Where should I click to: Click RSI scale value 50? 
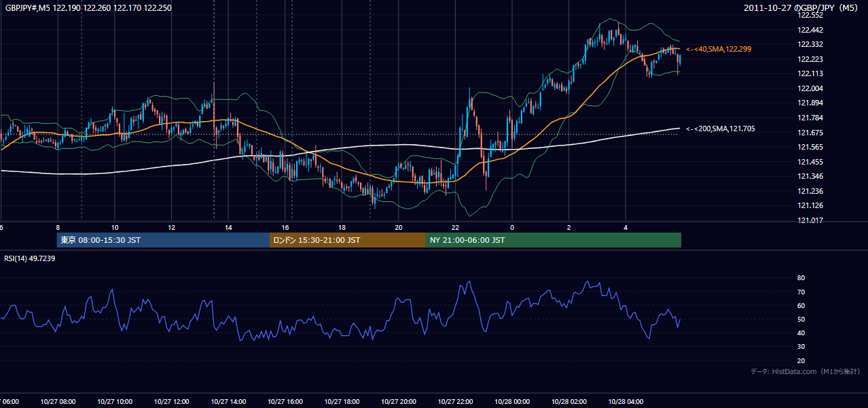coord(801,319)
